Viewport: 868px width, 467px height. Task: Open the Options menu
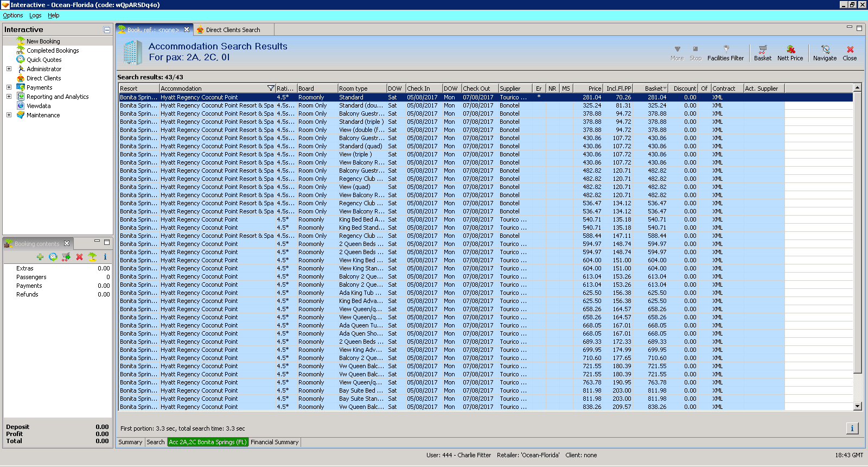tap(13, 15)
